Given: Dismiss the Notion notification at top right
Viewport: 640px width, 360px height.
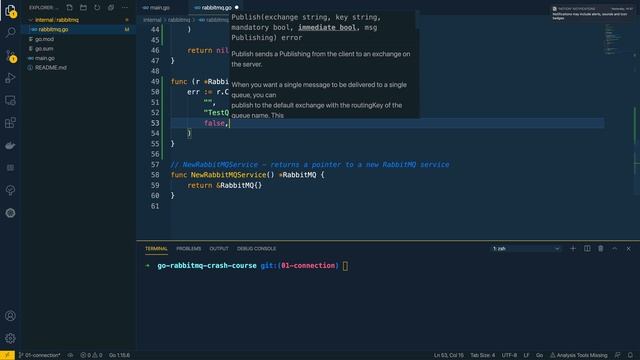Looking at the screenshot, I should (x=591, y=13).
